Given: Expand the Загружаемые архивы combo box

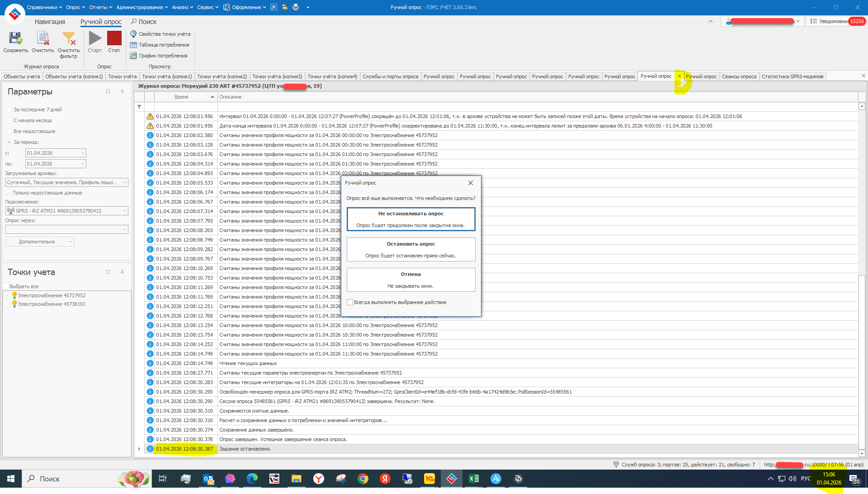Looking at the screenshot, I should 125,182.
